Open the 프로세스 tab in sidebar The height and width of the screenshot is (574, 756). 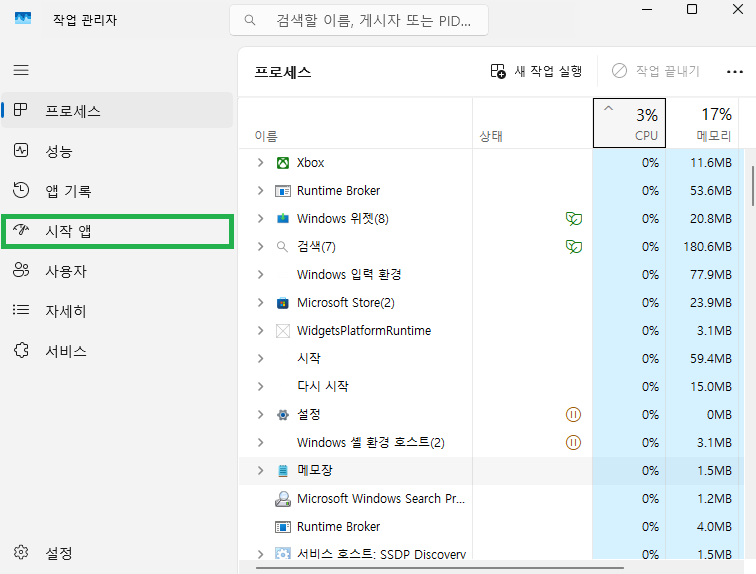click(117, 110)
